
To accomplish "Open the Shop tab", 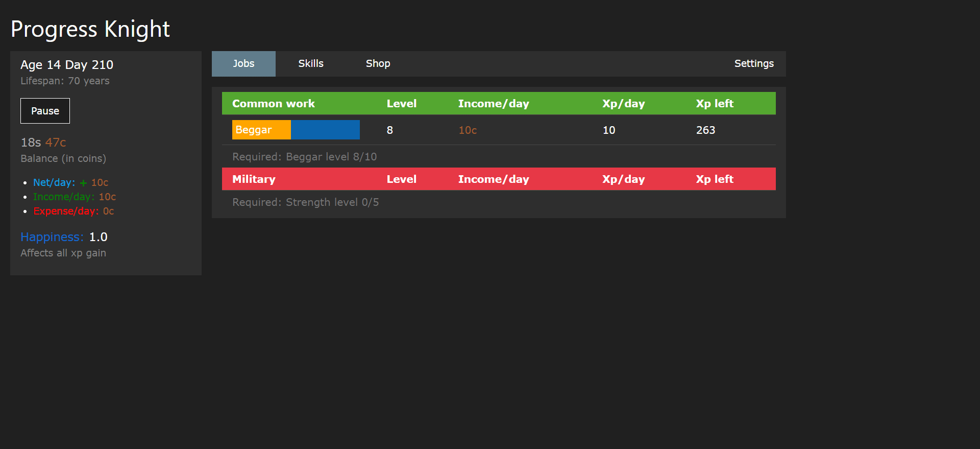I will (378, 64).
